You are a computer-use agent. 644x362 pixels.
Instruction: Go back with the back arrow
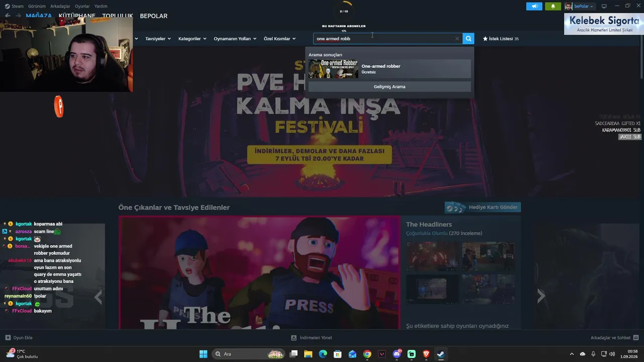8,16
